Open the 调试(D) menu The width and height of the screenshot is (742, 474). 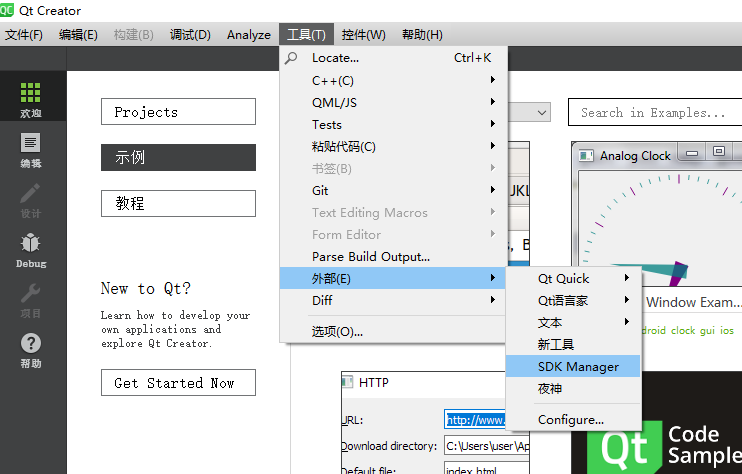click(190, 35)
